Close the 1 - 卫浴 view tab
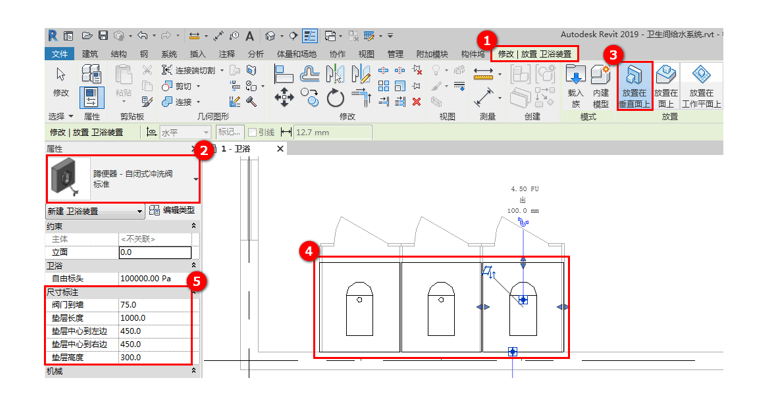The height and width of the screenshot is (407, 757). point(280,149)
